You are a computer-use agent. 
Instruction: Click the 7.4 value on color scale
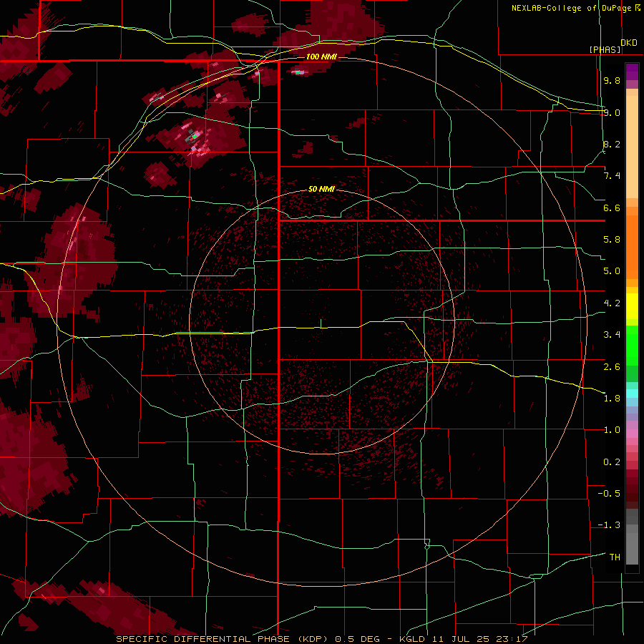(612, 176)
